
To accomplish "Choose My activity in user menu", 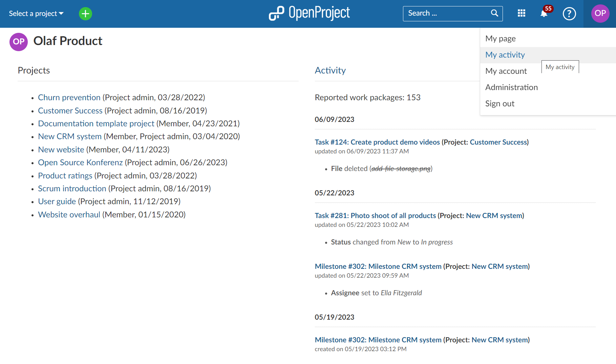I will [505, 55].
